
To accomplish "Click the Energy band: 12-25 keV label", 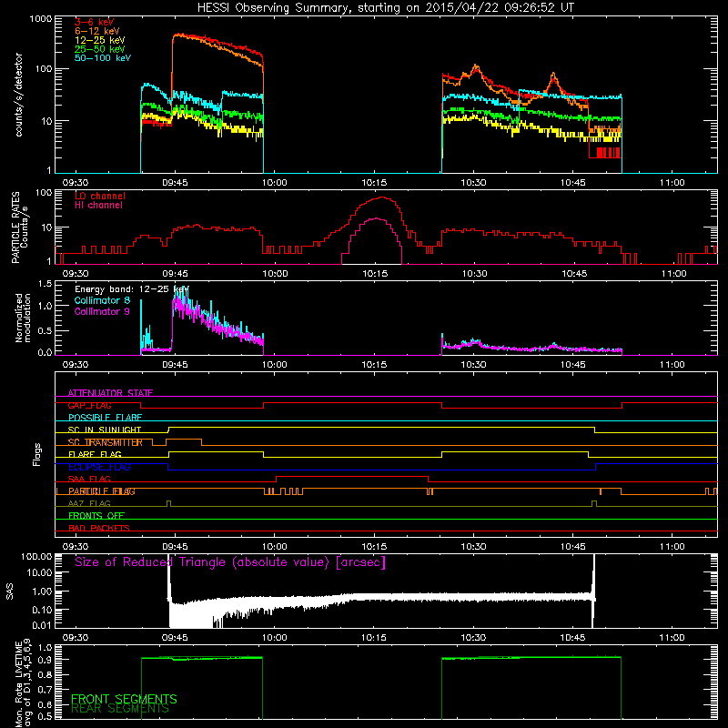I will [x=132, y=289].
